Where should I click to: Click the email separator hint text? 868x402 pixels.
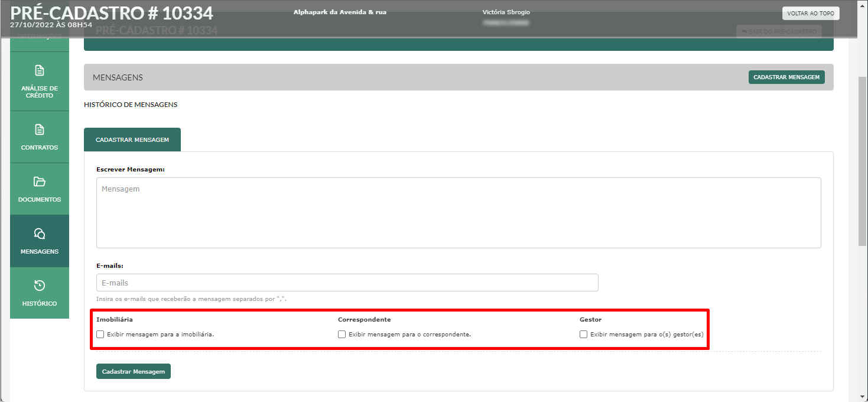click(191, 299)
